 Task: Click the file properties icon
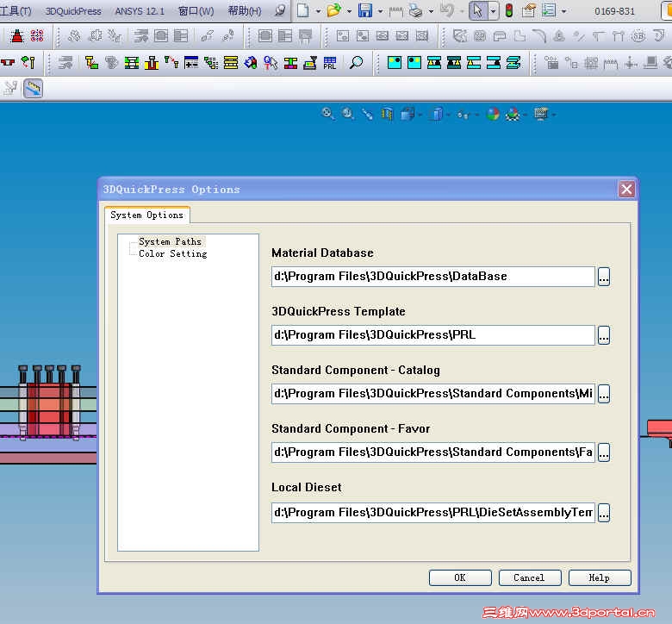529,10
